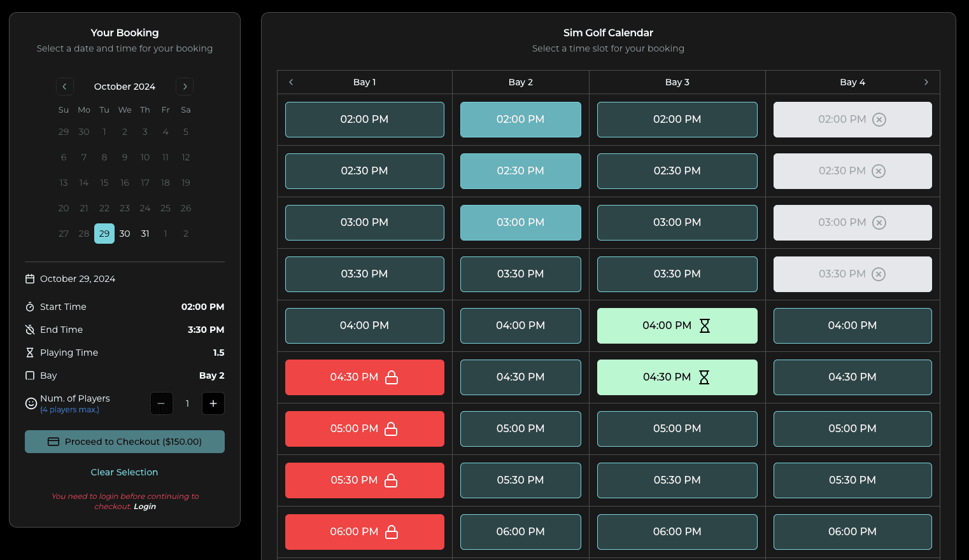Image resolution: width=969 pixels, height=560 pixels.
Task: Select Bay 2 06:00 PM slot
Action: point(521,532)
